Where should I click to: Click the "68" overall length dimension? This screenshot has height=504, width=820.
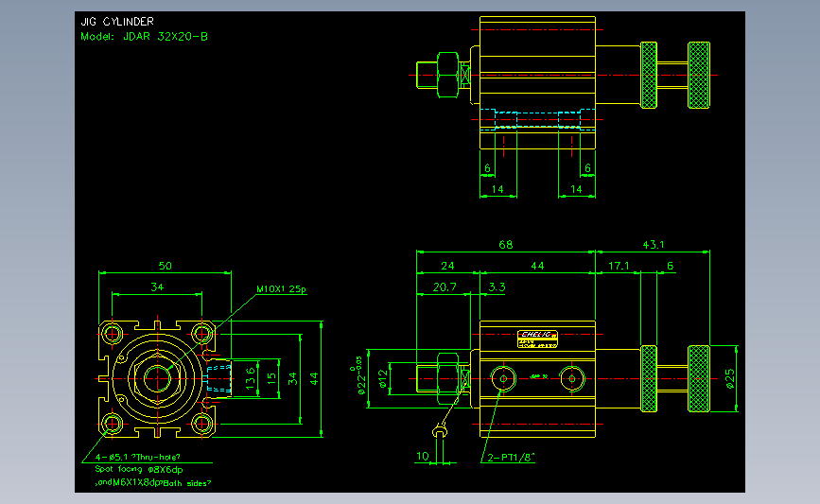click(x=506, y=245)
